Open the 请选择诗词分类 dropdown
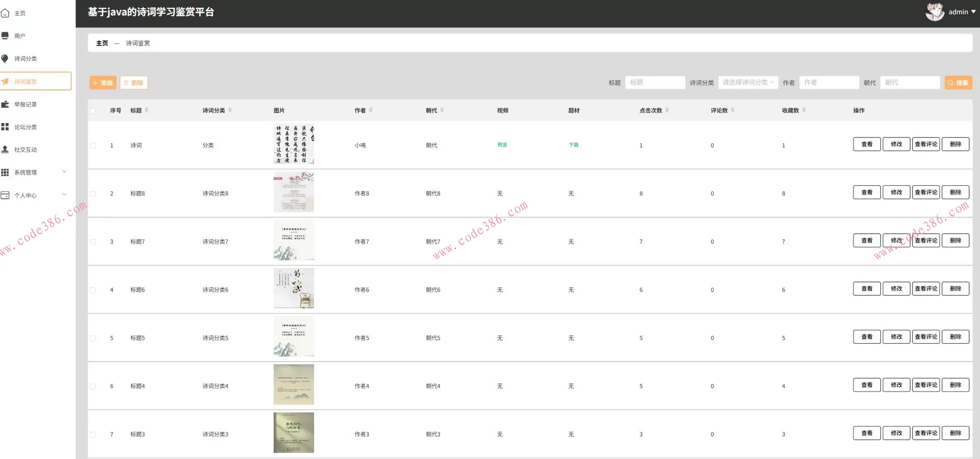The width and height of the screenshot is (980, 459). click(x=748, y=83)
